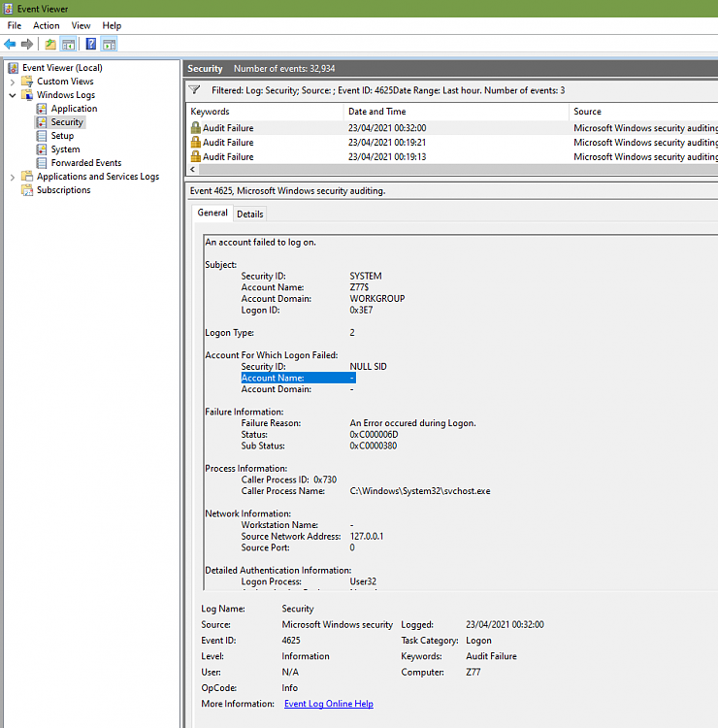The image size is (718, 728).
Task: Click the 'An account failed to log on.' text
Action: [x=260, y=243]
